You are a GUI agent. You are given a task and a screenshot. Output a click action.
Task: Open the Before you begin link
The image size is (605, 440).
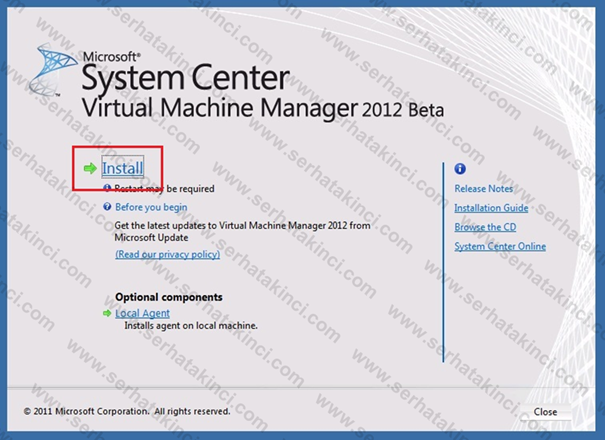coord(151,207)
